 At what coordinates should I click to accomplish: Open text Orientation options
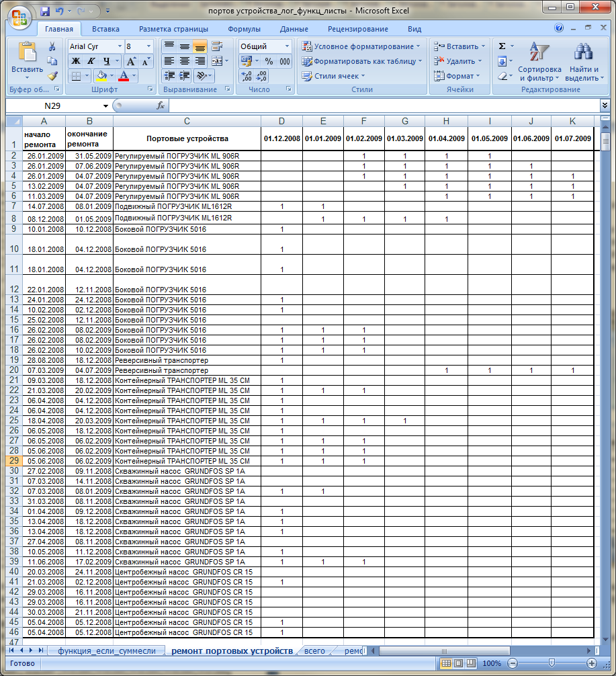click(x=202, y=77)
